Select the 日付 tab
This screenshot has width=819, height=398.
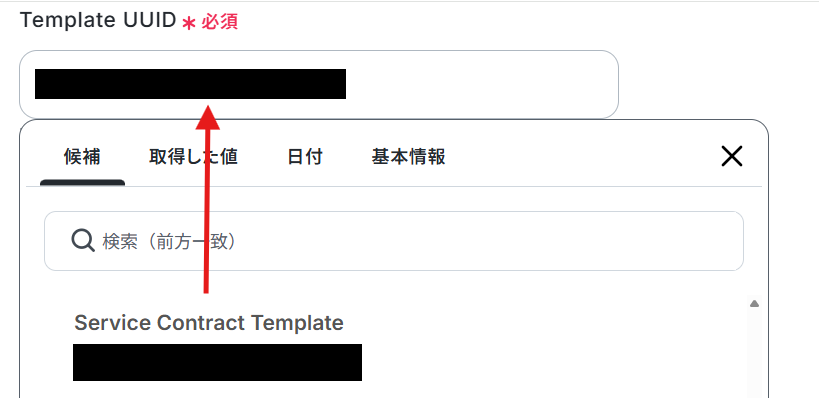pyautogui.click(x=305, y=157)
